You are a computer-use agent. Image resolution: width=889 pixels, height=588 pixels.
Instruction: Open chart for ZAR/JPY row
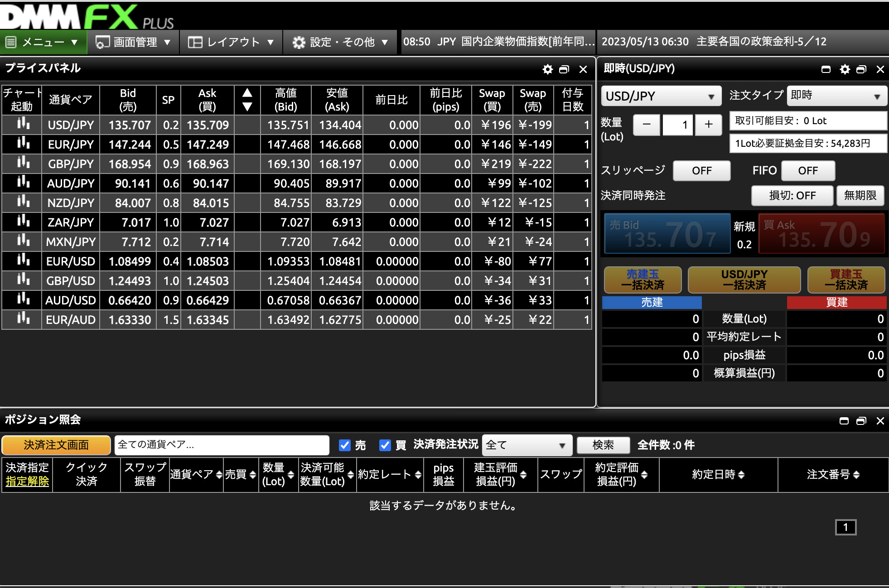click(x=23, y=221)
